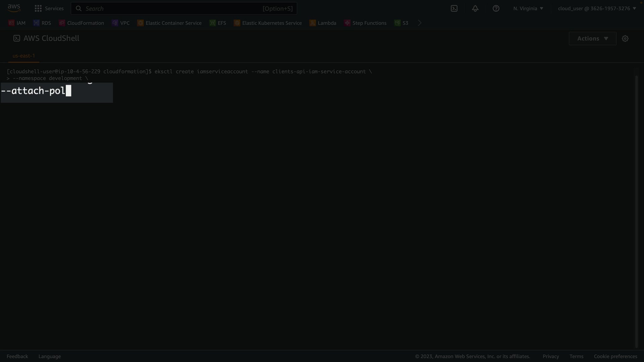
Task: Expand the N. Virginia region dropdown
Action: point(528,8)
